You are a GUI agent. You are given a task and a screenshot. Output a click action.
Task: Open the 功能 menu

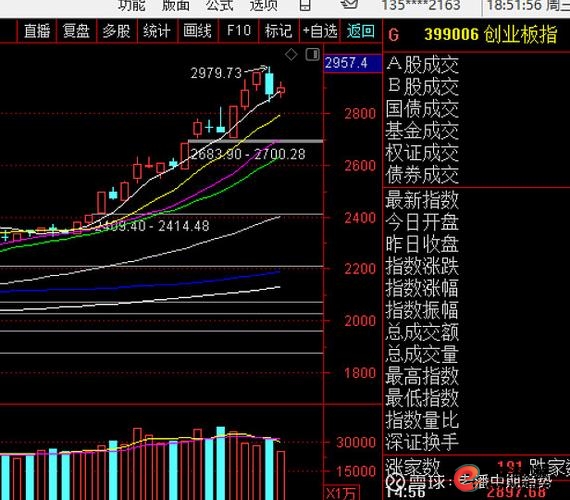tap(132, 5)
